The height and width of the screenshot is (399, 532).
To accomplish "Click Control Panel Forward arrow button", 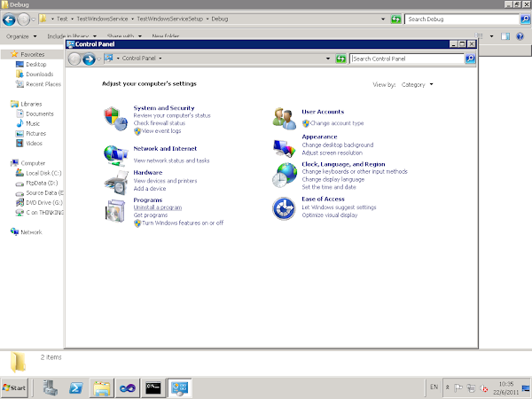I will pos(89,59).
